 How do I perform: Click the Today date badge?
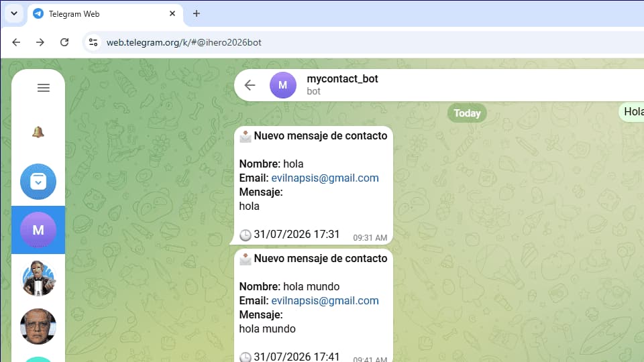pos(467,113)
